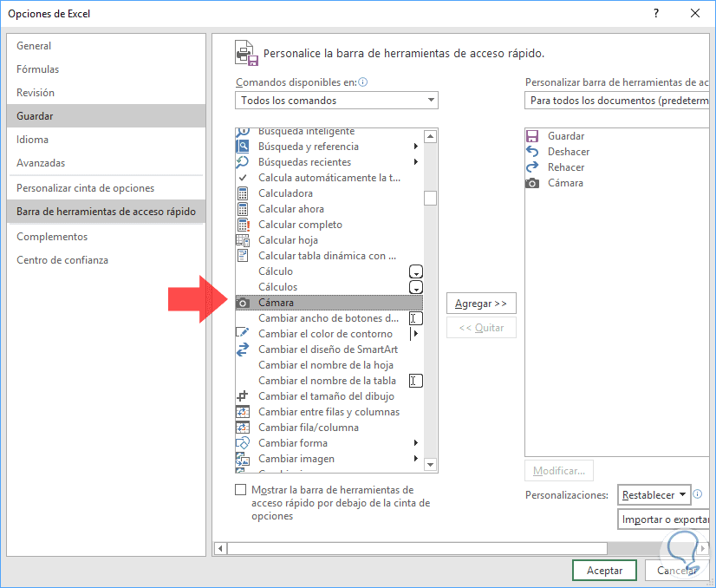Click the help question mark in title bar

click(656, 13)
